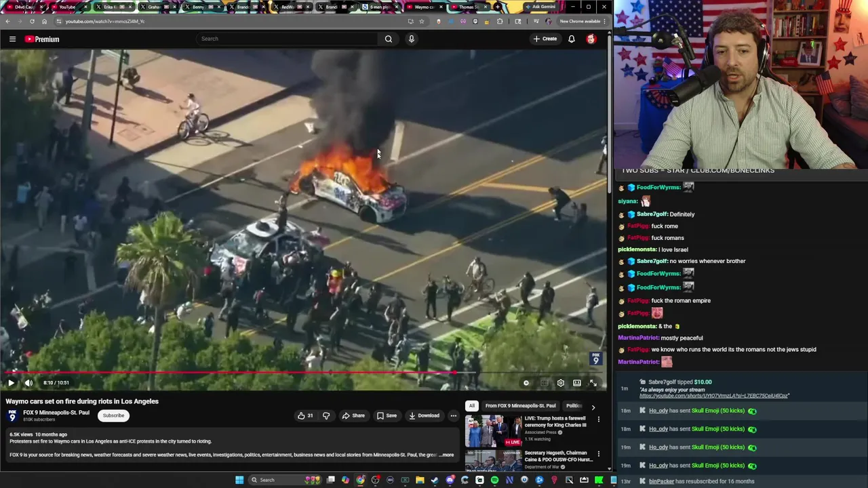Image resolution: width=868 pixels, height=488 pixels.
Task: Open options menu for Secretary Hegseth video
Action: 598,453
